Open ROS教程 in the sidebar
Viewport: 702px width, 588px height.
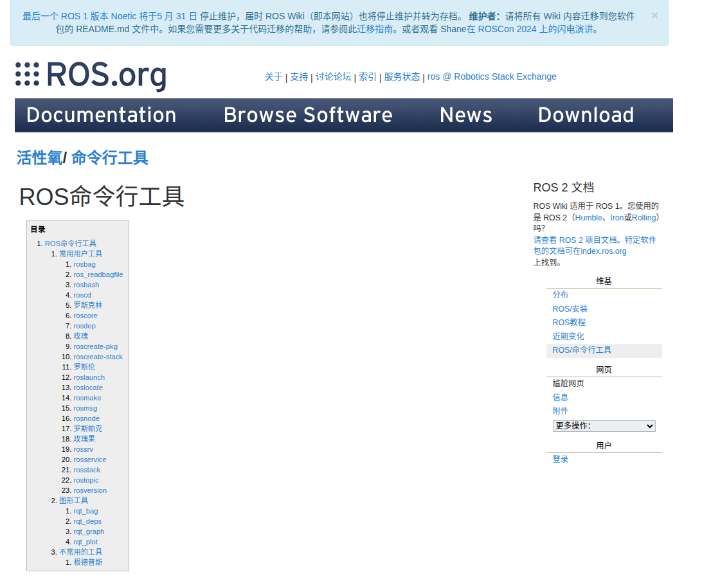(x=568, y=322)
